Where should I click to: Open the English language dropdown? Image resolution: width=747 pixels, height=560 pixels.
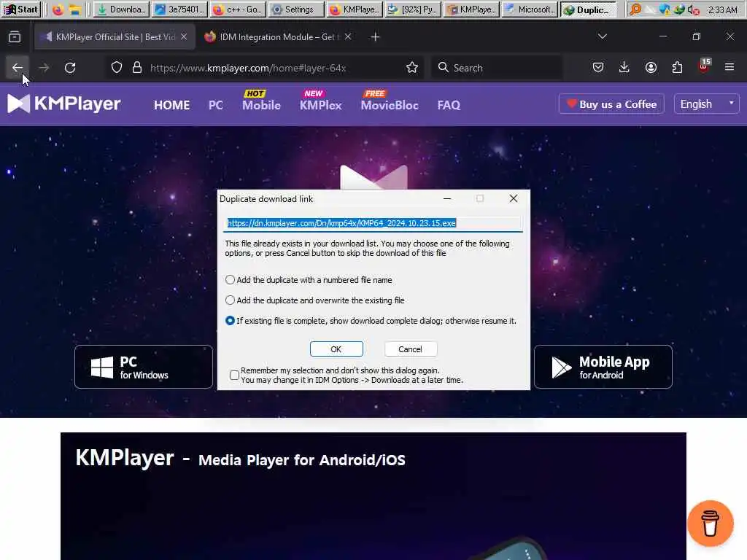coord(706,104)
